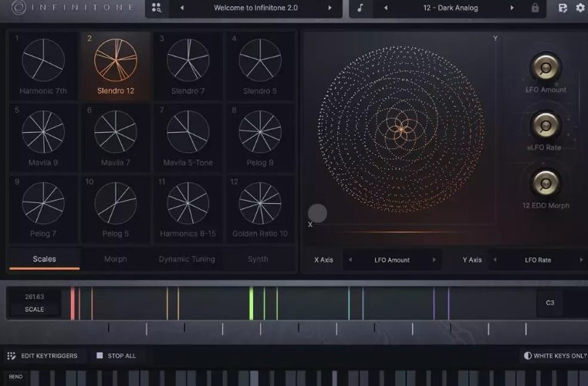Select previous X Axis parameter

pyautogui.click(x=350, y=259)
